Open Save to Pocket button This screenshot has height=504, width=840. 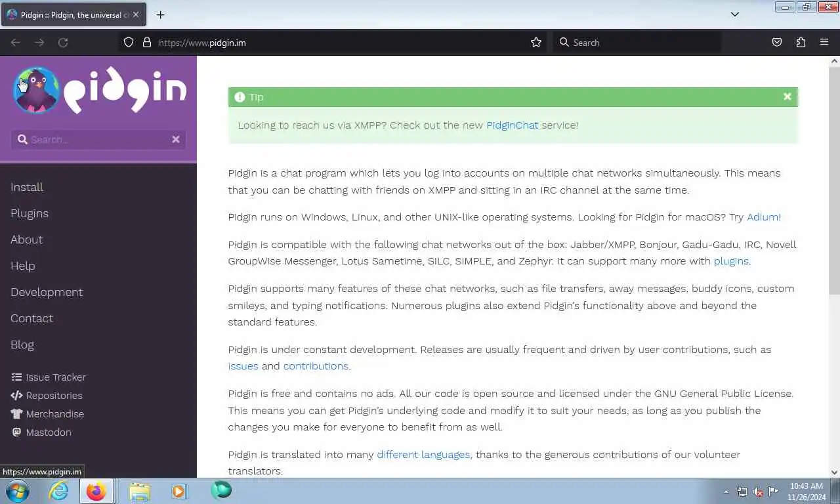point(777,42)
